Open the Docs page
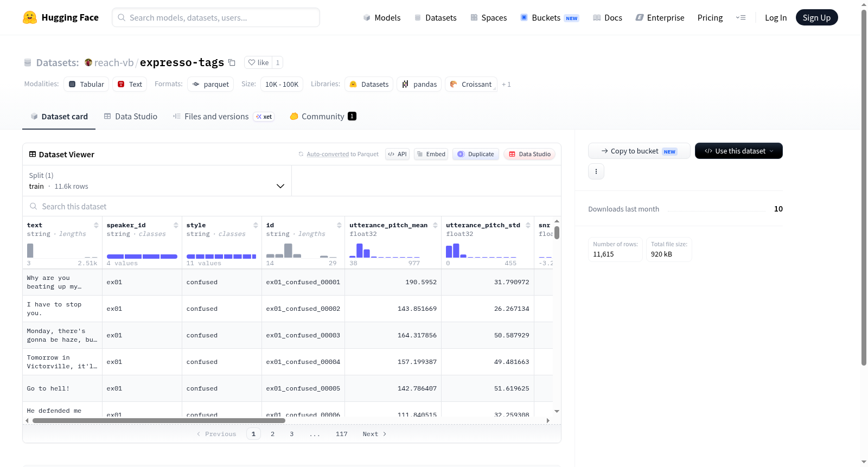The height and width of the screenshot is (467, 868). click(608, 17)
